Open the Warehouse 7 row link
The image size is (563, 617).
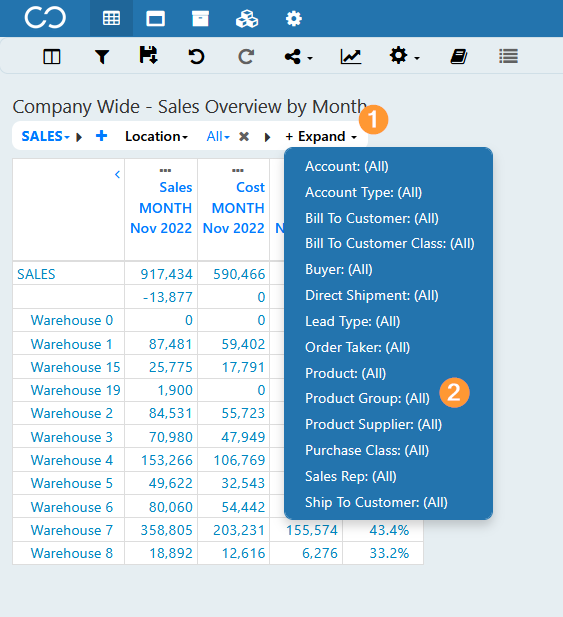tap(72, 530)
